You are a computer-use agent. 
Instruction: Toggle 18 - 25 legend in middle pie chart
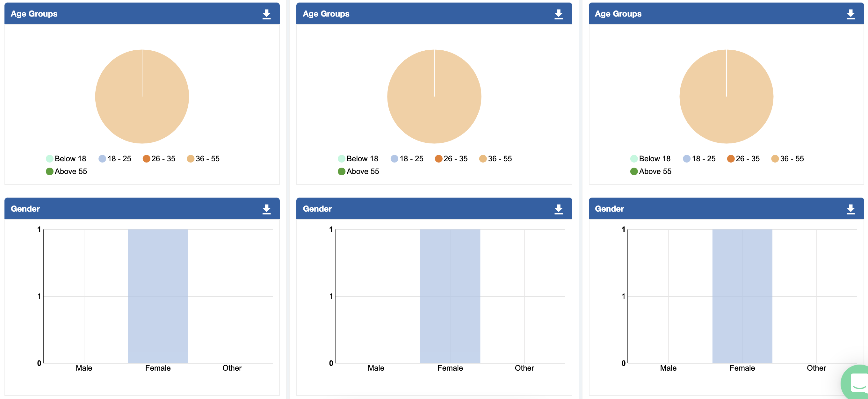[407, 159]
